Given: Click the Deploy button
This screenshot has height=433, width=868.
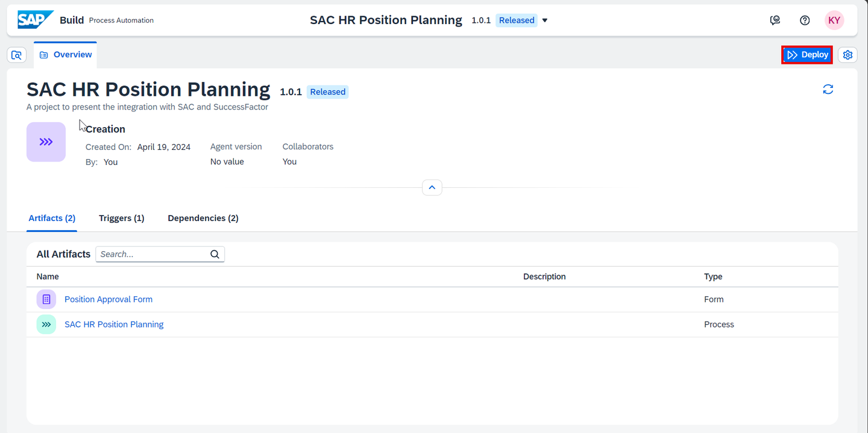Looking at the screenshot, I should pyautogui.click(x=807, y=55).
